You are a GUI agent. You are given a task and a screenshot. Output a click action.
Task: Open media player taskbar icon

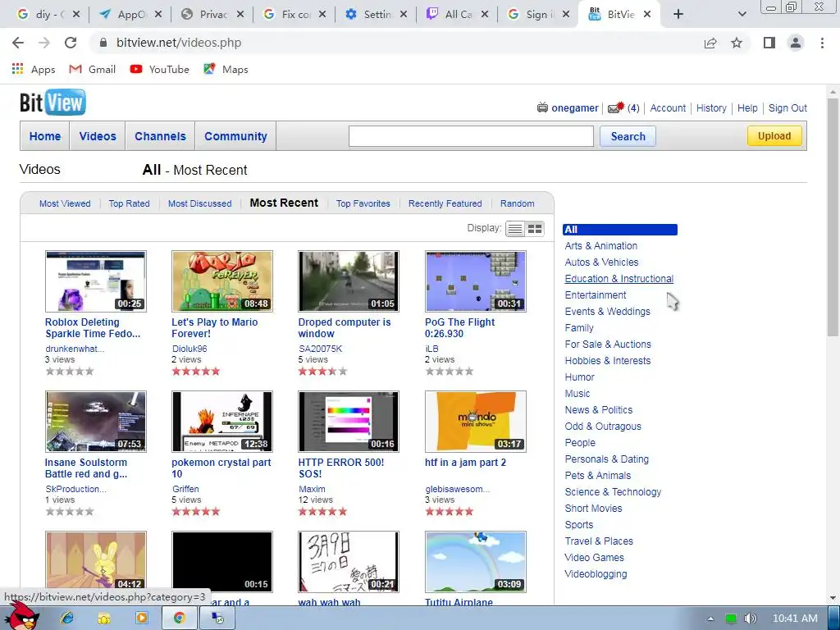[x=141, y=619]
